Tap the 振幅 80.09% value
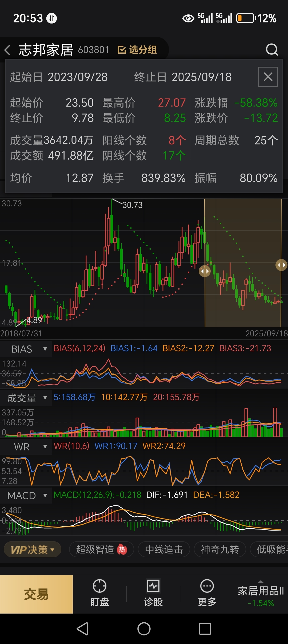 [x=259, y=178]
